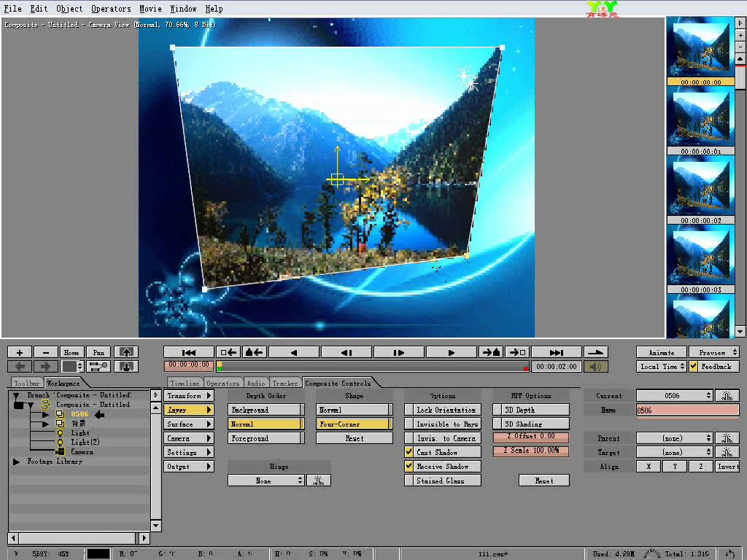The image size is (747, 560).
Task: Go to previous keyframe
Action: 255,352
